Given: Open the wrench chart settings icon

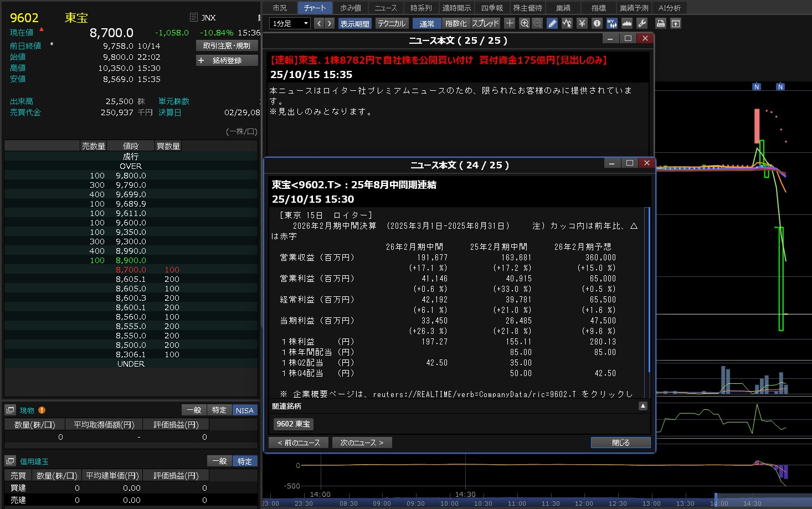Looking at the screenshot, I should tap(642, 23).
